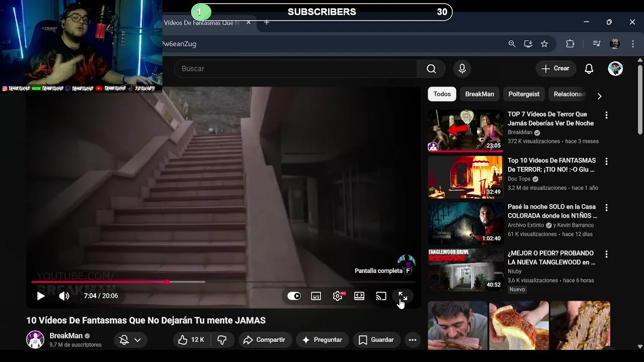Mute the video volume speaker icon
Screen dimensions: 644x362
64,296
